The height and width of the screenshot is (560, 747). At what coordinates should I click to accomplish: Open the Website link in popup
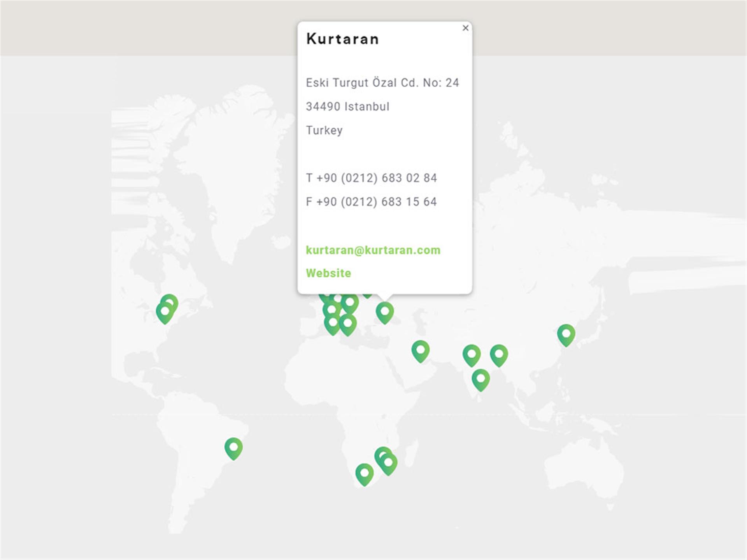coord(328,273)
